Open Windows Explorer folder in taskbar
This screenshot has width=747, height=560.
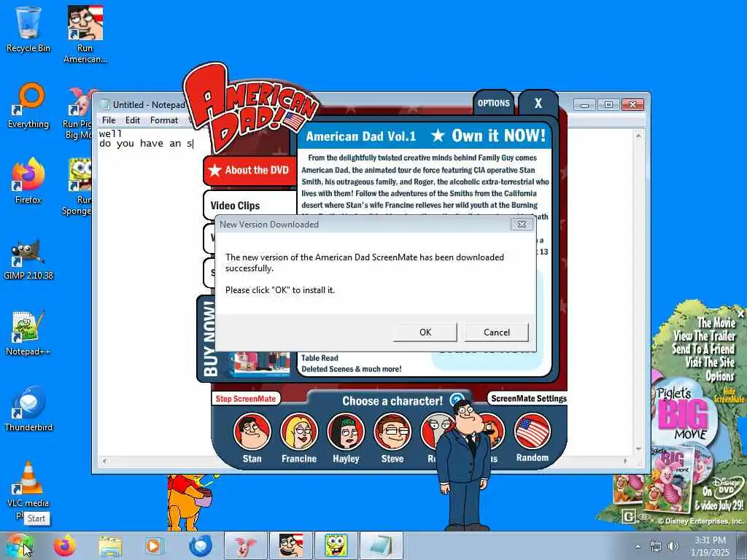point(111,545)
